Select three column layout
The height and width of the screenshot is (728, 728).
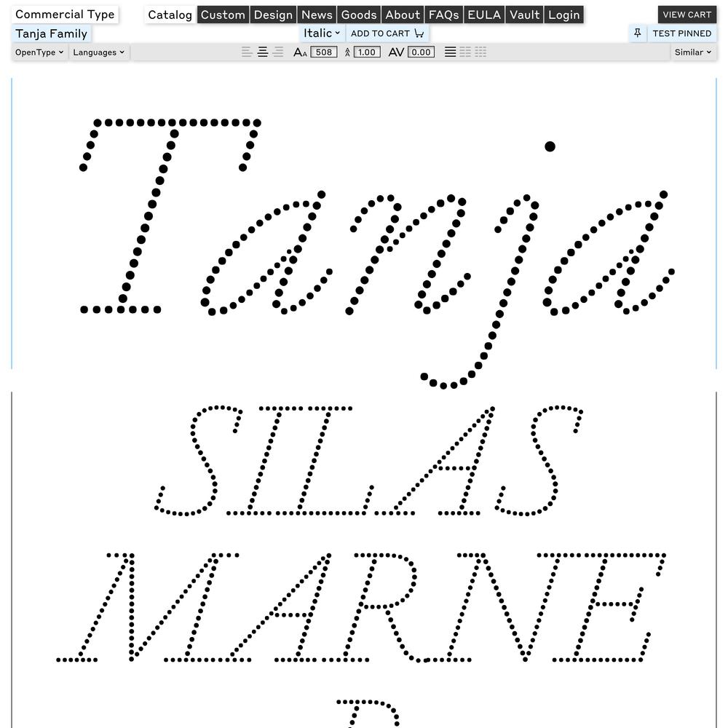[x=480, y=52]
